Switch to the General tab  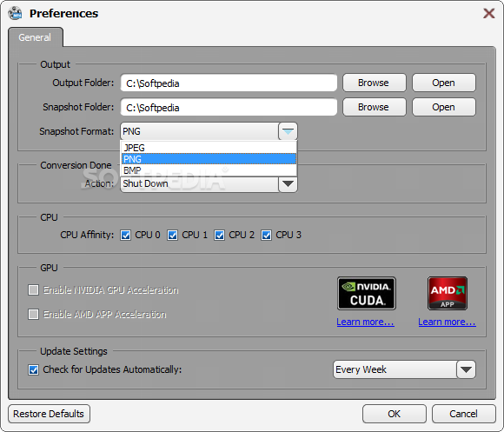click(35, 37)
